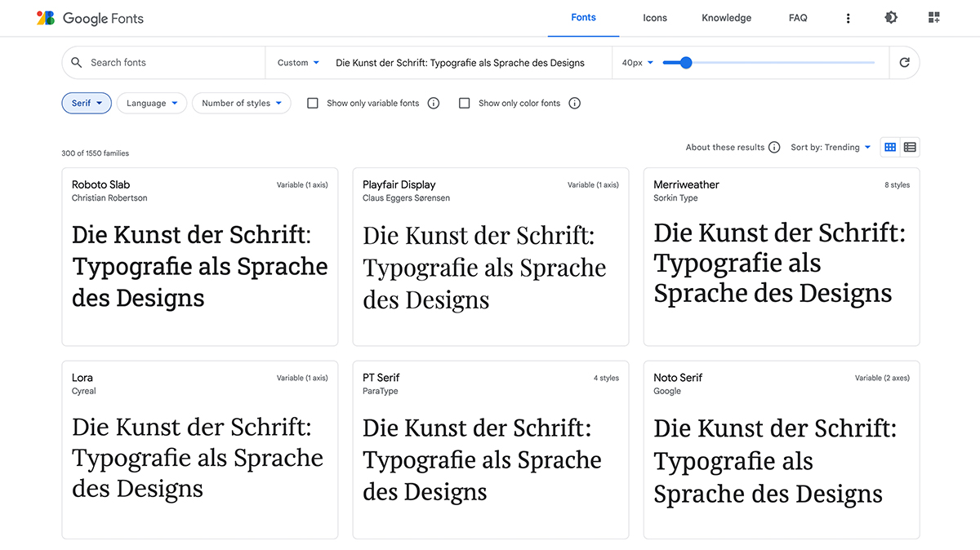Open the Sort by Trending dropdown
This screenshot has width=980, height=550.
[831, 148]
